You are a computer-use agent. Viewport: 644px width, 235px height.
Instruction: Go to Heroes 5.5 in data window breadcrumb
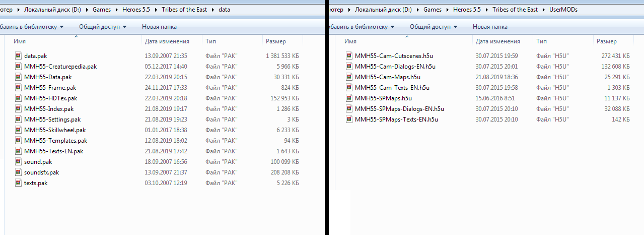click(135, 10)
